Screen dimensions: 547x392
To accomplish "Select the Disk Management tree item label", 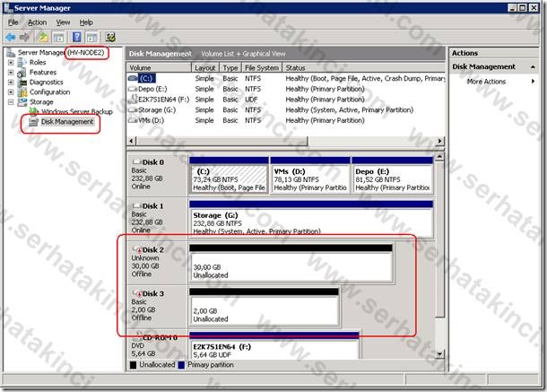I will 67,122.
